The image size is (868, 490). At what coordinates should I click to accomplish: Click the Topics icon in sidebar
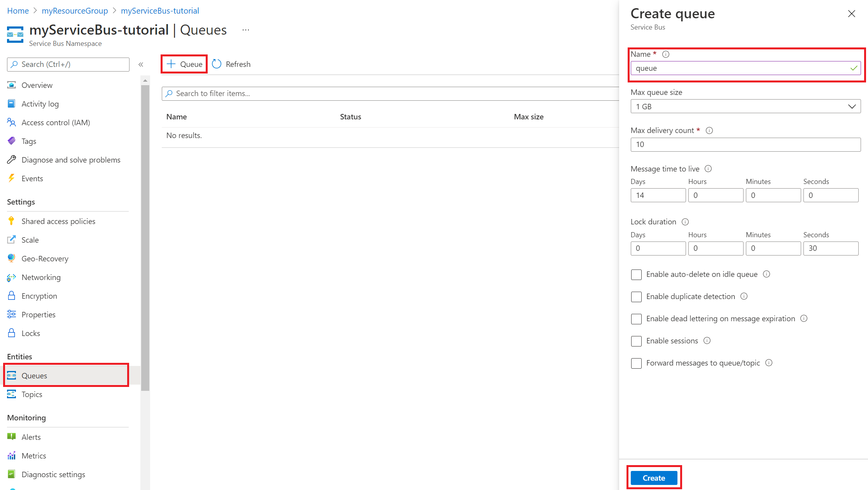click(11, 394)
